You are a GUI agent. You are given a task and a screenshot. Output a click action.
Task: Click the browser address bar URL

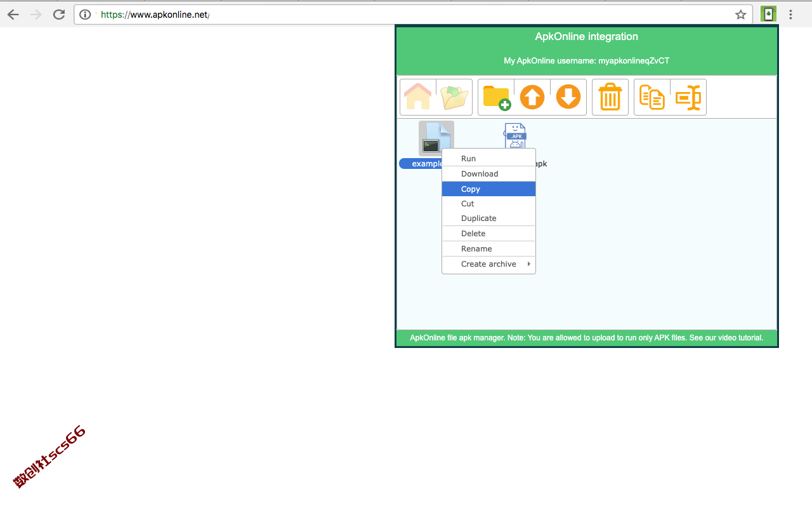tap(155, 15)
